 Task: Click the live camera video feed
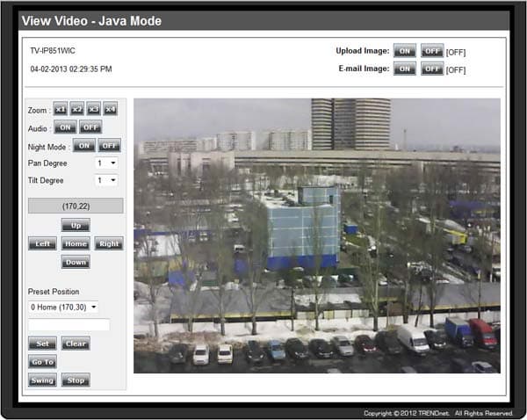coord(317,235)
